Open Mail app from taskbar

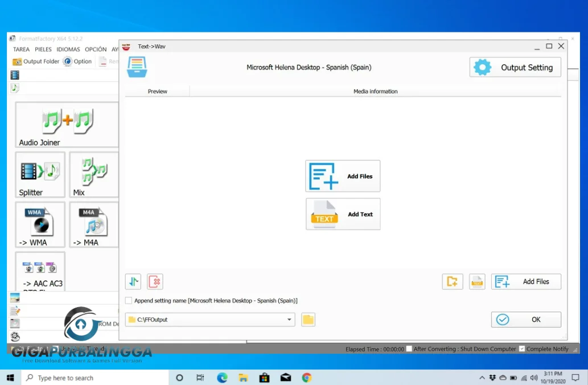tap(286, 378)
